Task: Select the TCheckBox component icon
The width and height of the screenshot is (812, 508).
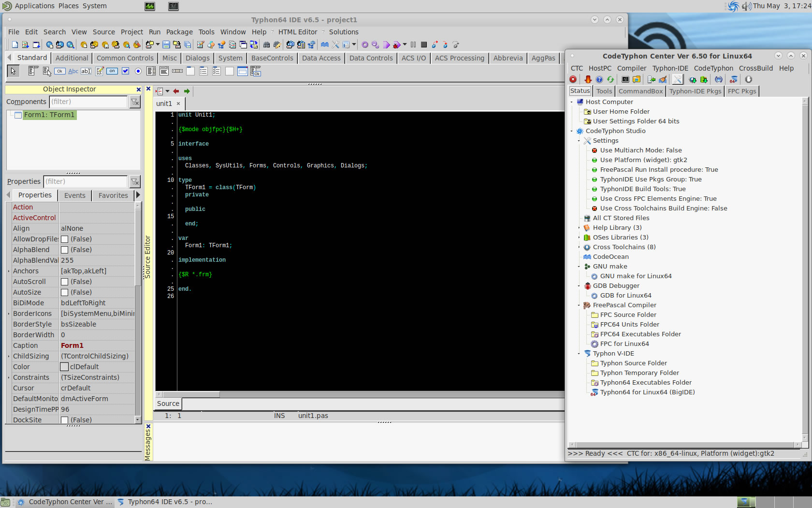Action: pyautogui.click(x=125, y=71)
